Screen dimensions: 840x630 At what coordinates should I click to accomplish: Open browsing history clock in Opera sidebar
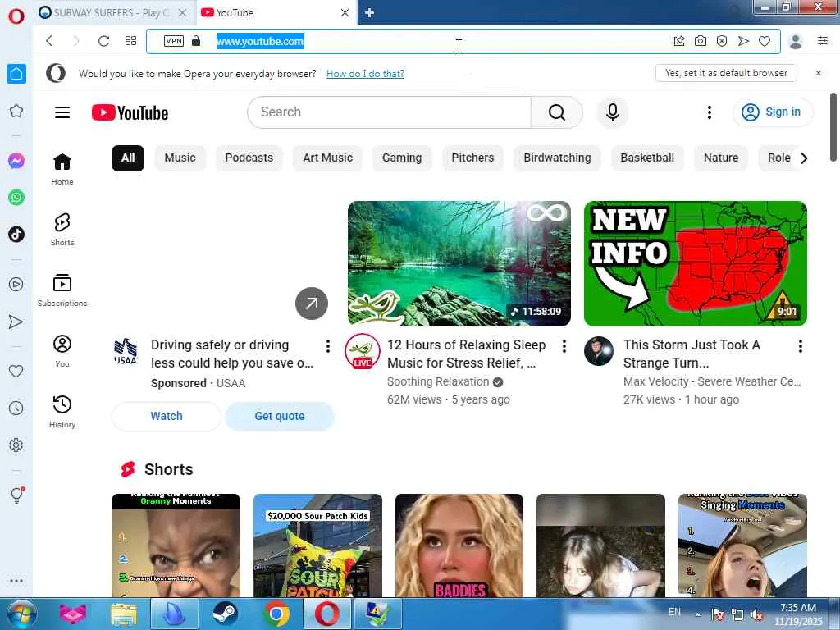tap(16, 409)
